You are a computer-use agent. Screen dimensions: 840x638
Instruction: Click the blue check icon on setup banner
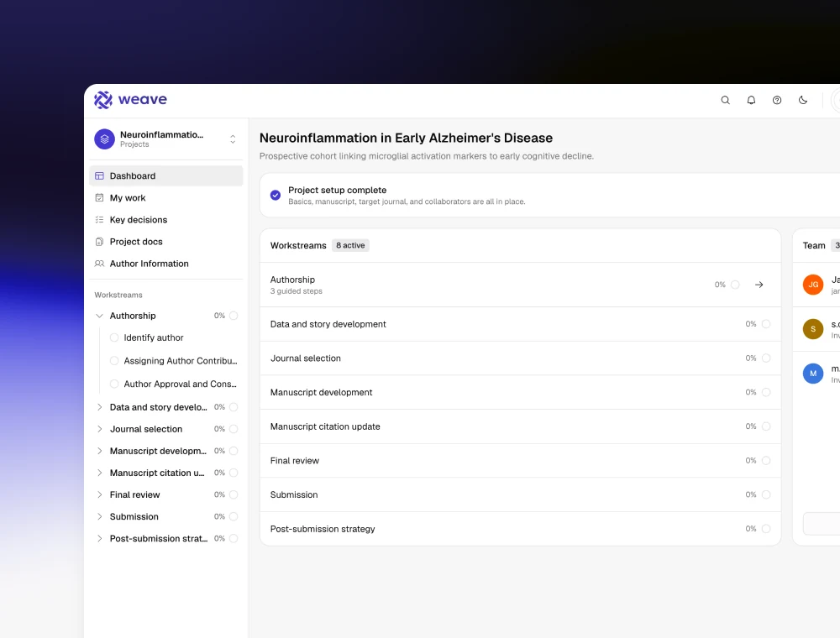tap(276, 196)
